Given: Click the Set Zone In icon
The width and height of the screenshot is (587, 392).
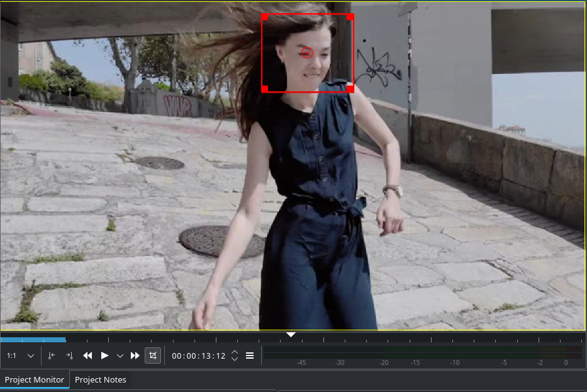Looking at the screenshot, I should (52, 356).
